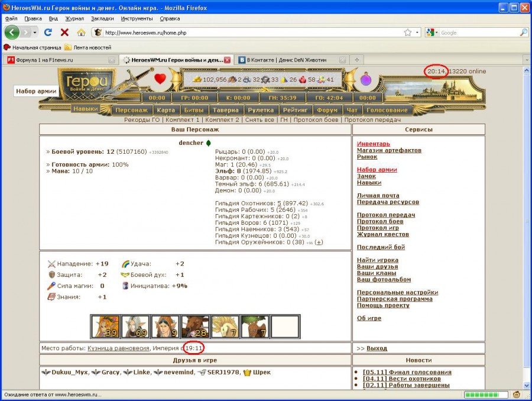Open the Рынок link
This screenshot has height=401, width=532.
[x=367, y=157]
